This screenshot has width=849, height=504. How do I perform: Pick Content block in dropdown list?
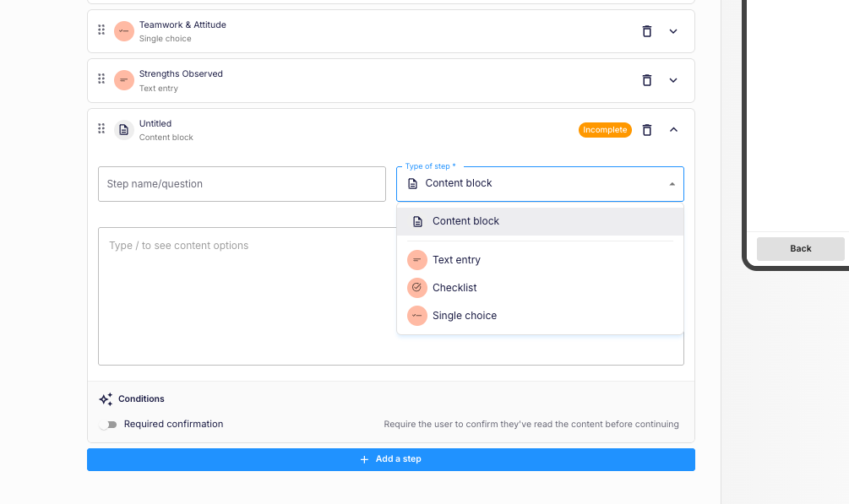(x=540, y=221)
